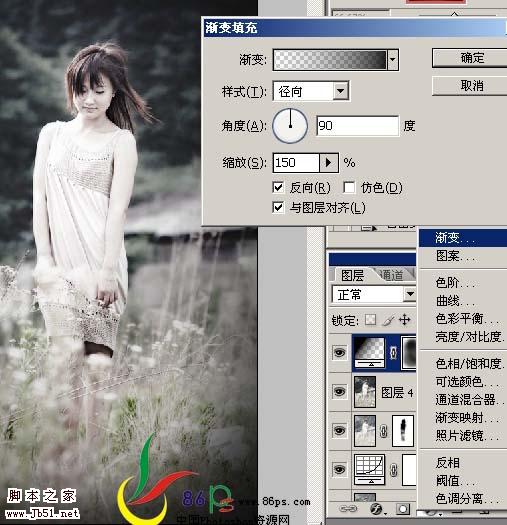507x525 pixels.
Task: Choose 阈值 from the menu
Action: tap(463, 481)
